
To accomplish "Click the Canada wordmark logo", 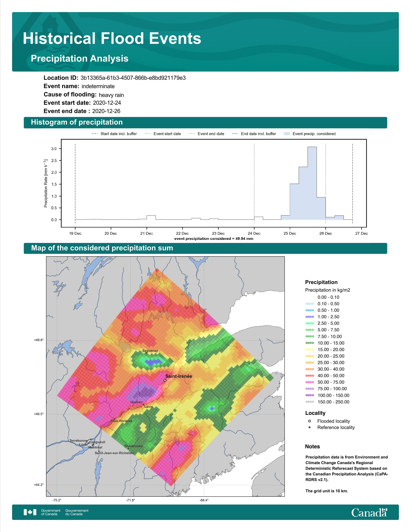I will (x=369, y=512).
